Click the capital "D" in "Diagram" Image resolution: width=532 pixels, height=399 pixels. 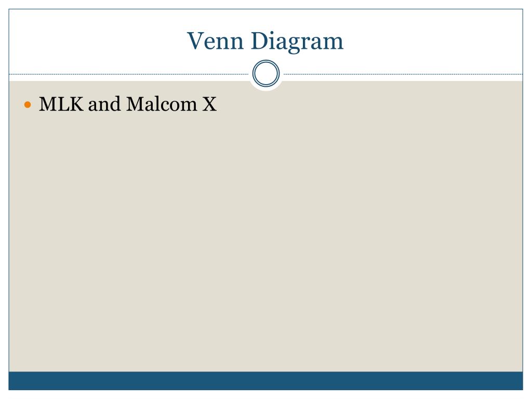260,41
